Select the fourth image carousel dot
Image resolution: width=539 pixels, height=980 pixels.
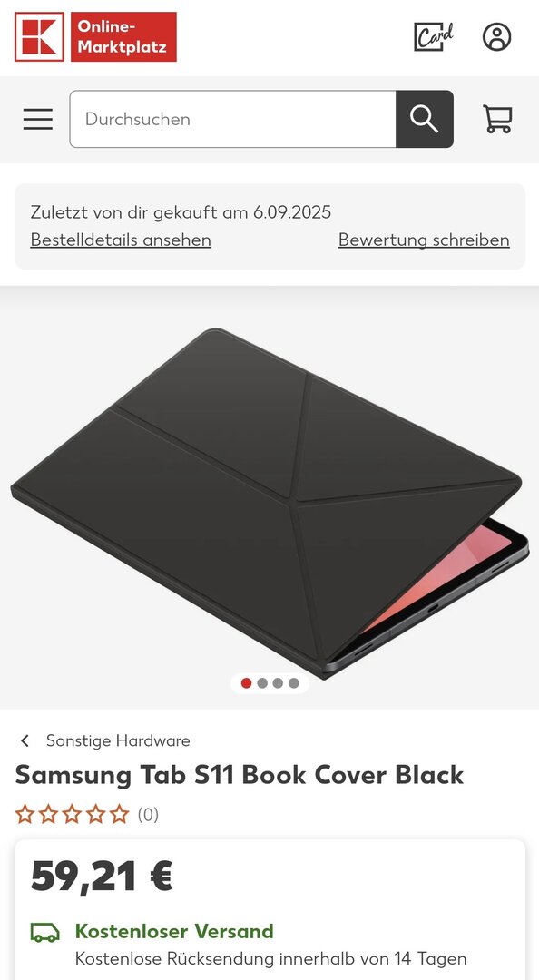click(294, 683)
